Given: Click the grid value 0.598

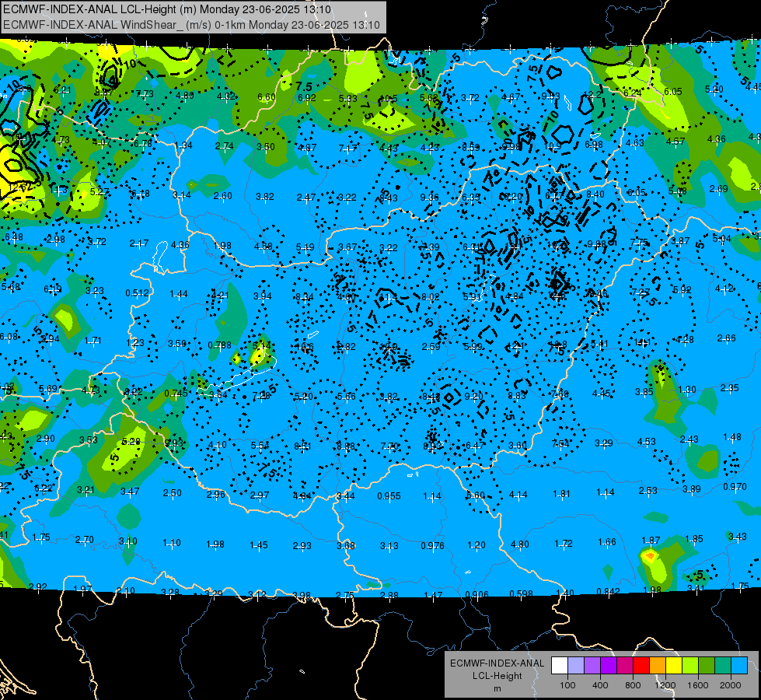Looking at the screenshot, I should [x=522, y=593].
